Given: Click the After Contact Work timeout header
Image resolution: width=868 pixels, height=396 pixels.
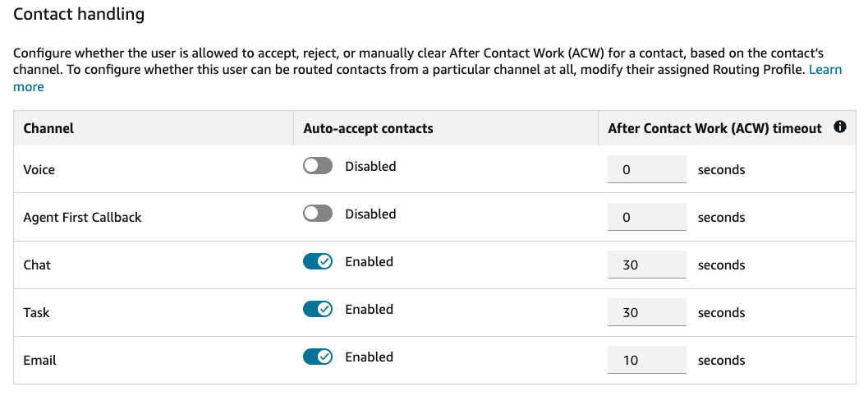Looking at the screenshot, I should [x=714, y=128].
